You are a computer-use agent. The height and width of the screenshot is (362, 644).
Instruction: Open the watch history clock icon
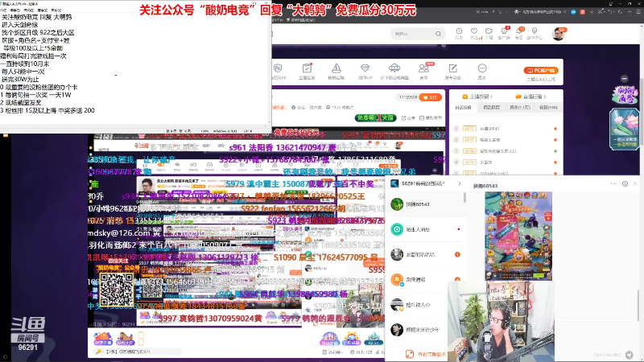459,33
